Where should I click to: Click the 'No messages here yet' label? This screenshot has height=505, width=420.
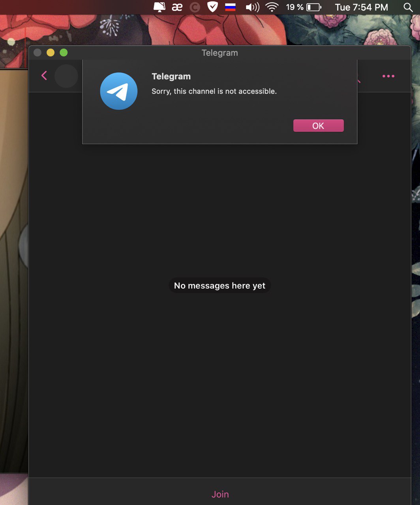tap(220, 286)
